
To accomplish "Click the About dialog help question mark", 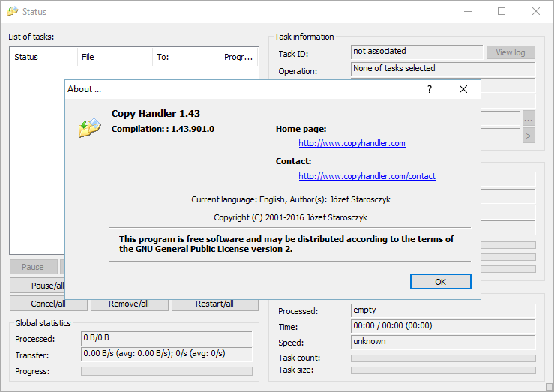I will coord(430,89).
